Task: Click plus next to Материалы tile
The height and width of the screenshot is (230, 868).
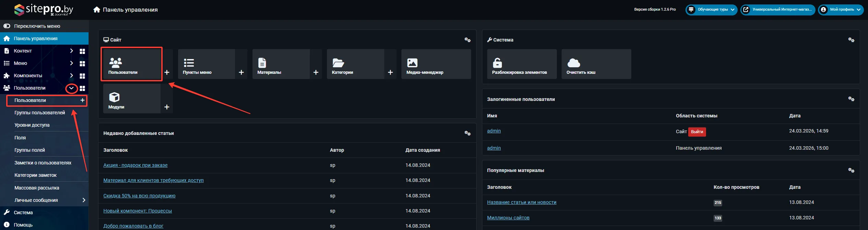Action: [316, 72]
